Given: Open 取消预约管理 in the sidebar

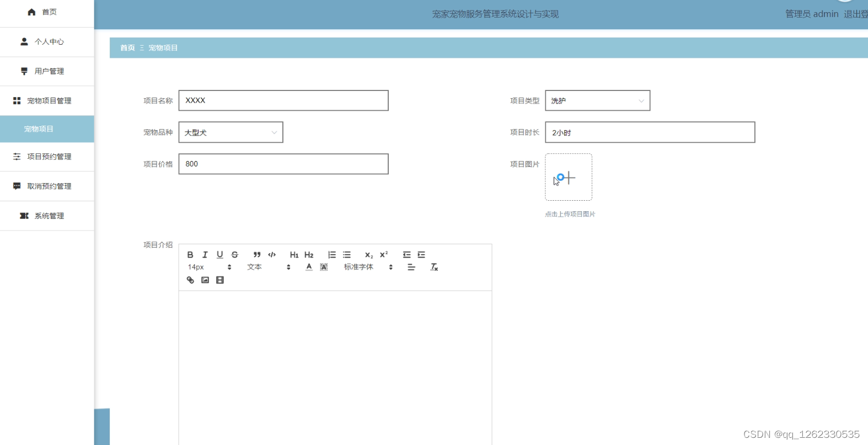Looking at the screenshot, I should 47,186.
